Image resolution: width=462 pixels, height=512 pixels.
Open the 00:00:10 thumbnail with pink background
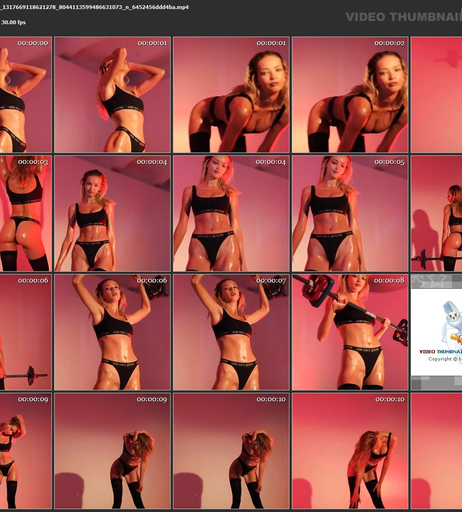pos(231,451)
